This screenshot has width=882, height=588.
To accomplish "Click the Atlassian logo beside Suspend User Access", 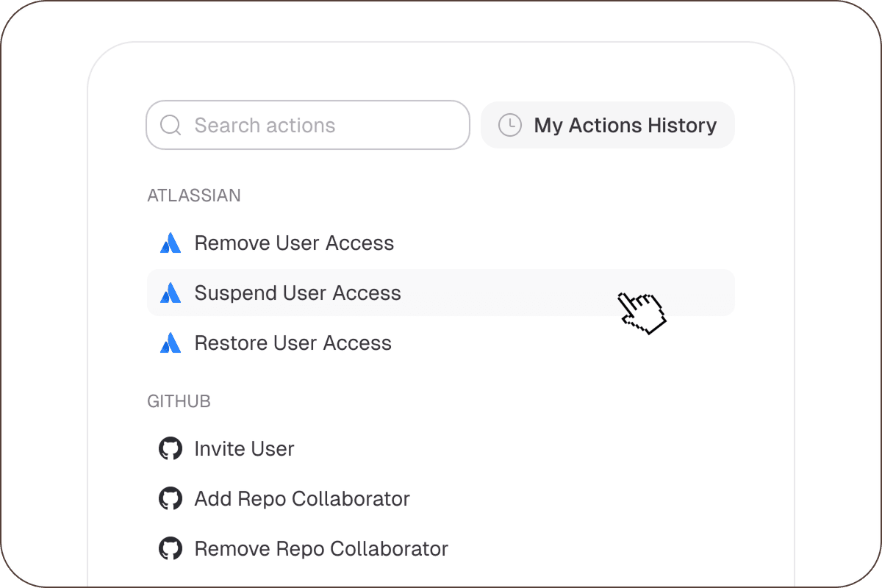I will pos(171,293).
